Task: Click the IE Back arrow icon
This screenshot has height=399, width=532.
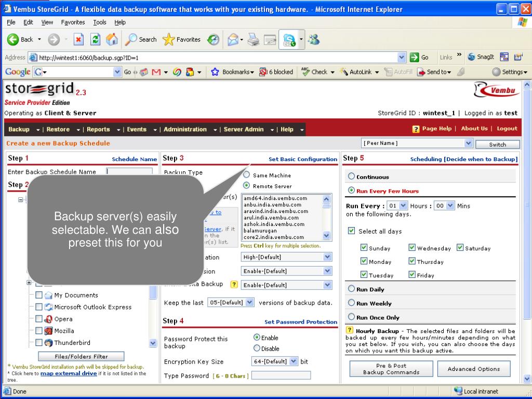Action: [13, 39]
